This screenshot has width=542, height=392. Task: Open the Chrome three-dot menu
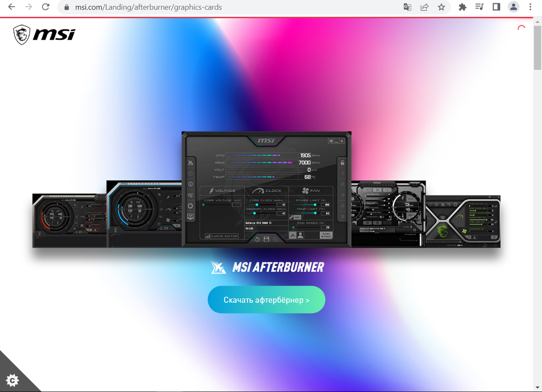click(x=531, y=7)
